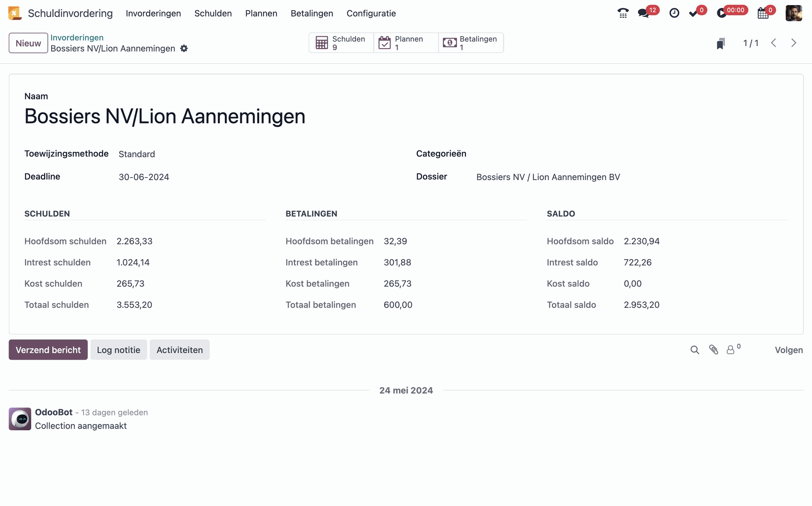Go to the previous record arrow
The image size is (812, 506).
point(774,43)
